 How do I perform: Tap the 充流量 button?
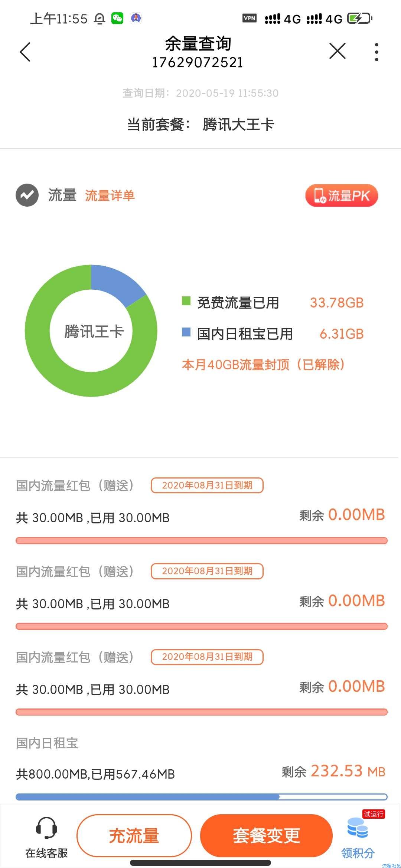pos(134,836)
